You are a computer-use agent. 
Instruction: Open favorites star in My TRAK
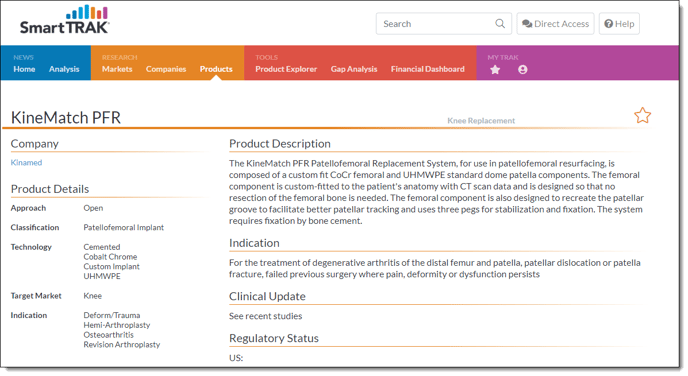[495, 69]
